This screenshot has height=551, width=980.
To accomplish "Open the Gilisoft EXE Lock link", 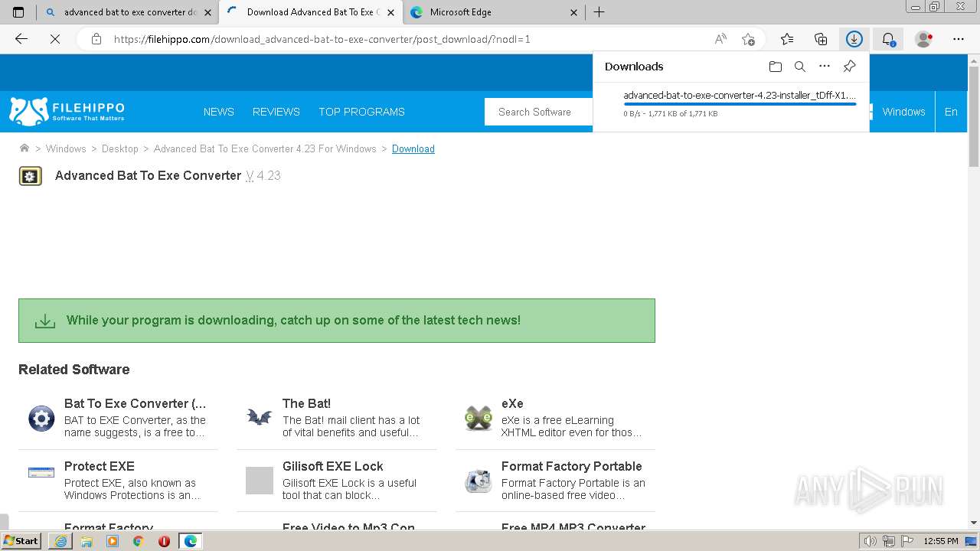I will [x=332, y=466].
